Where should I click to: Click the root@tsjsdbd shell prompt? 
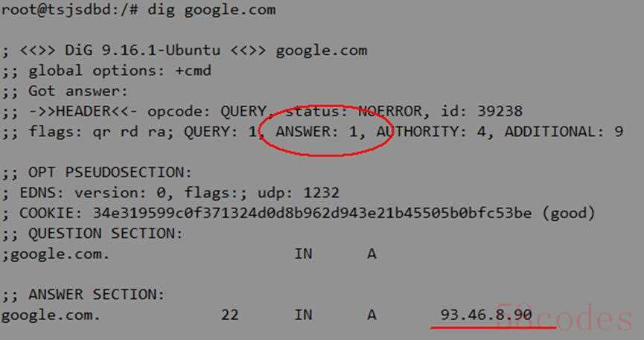pos(70,10)
